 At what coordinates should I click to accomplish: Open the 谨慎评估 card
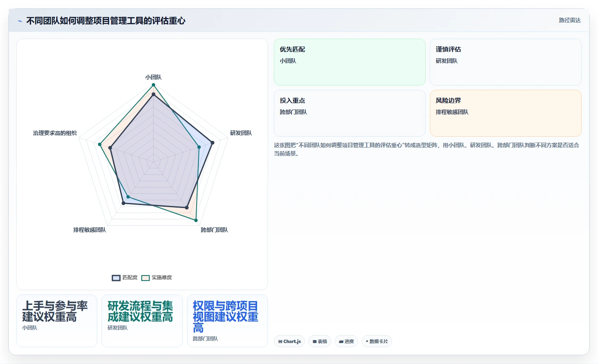tap(506, 62)
